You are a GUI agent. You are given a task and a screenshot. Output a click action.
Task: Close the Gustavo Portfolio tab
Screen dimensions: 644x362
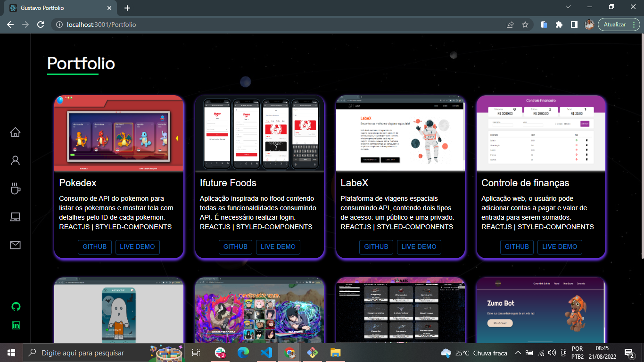tap(109, 8)
